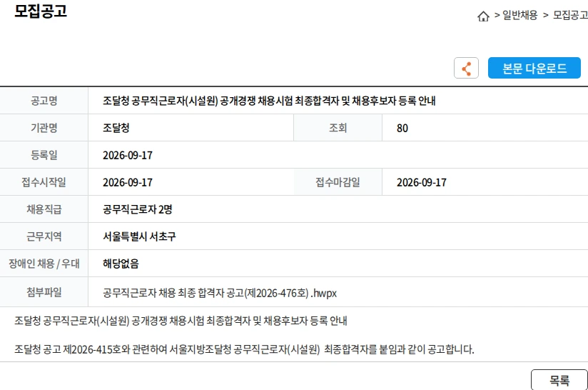This screenshot has width=588, height=390.
Task: Click the 공고명 row label
Action: pyautogui.click(x=44, y=101)
